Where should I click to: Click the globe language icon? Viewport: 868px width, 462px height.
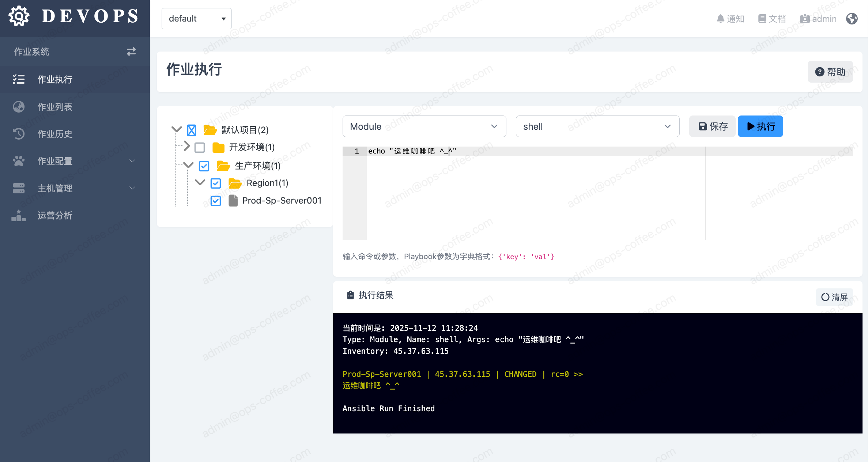(852, 19)
